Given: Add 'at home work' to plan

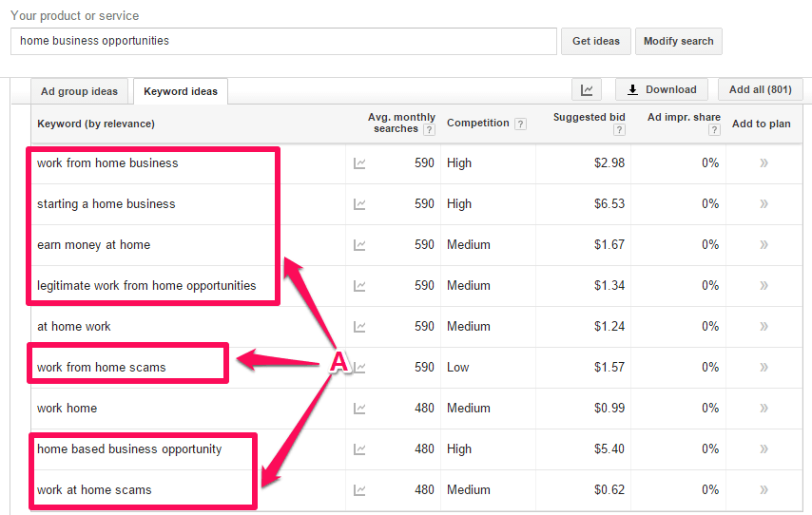Looking at the screenshot, I should pos(764,327).
